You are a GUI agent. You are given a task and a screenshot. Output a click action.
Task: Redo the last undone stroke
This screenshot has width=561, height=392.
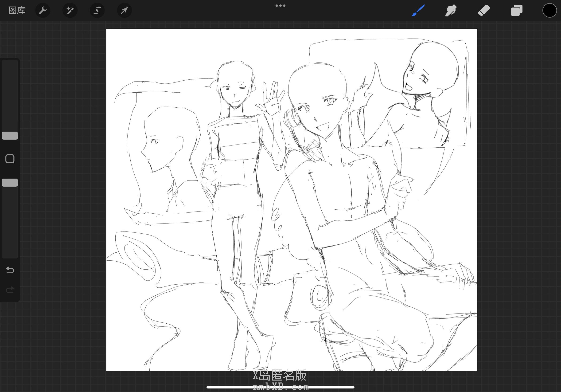pyautogui.click(x=10, y=290)
